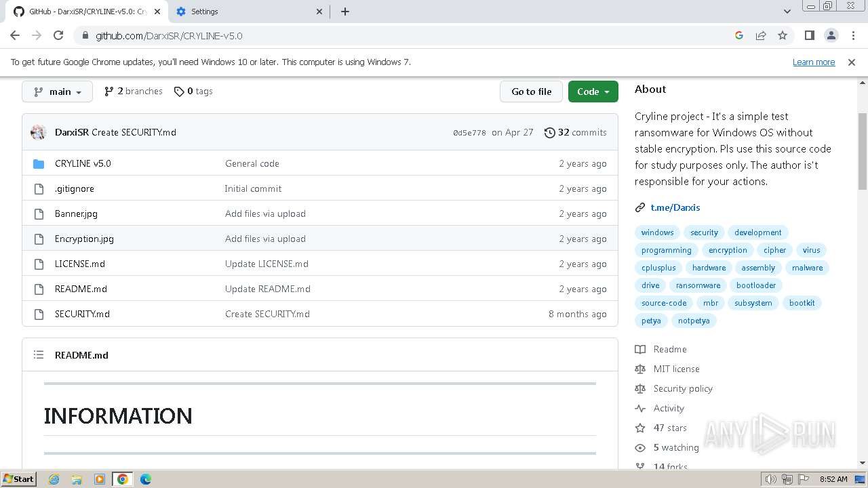868x488 pixels.
Task: Open a new tab with plus icon
Action: click(344, 12)
